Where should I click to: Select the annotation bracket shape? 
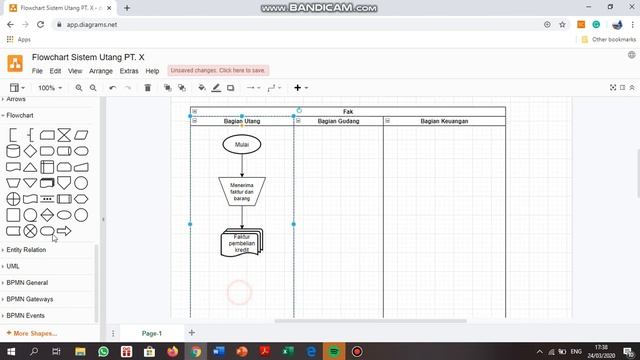[13, 135]
